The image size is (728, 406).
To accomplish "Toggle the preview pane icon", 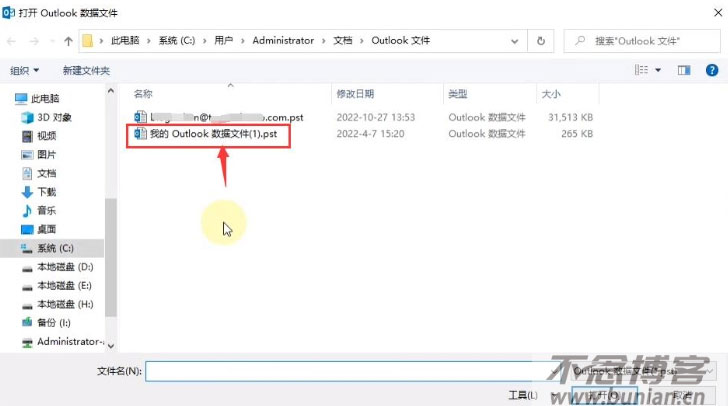I will point(684,70).
